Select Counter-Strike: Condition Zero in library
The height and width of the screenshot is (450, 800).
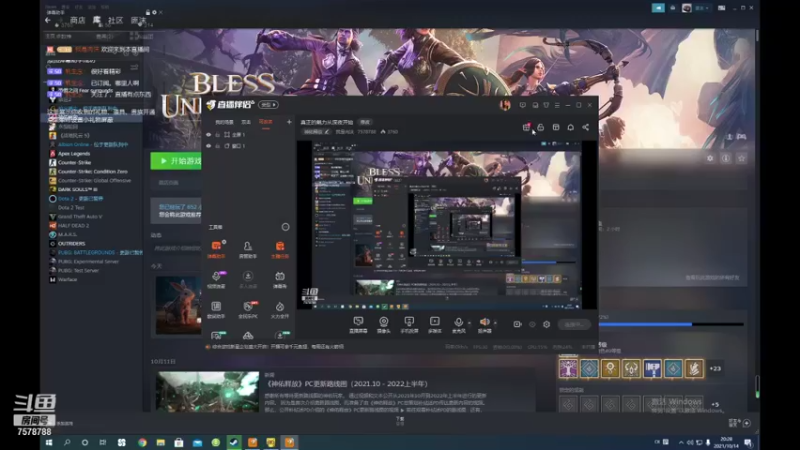coord(92,171)
